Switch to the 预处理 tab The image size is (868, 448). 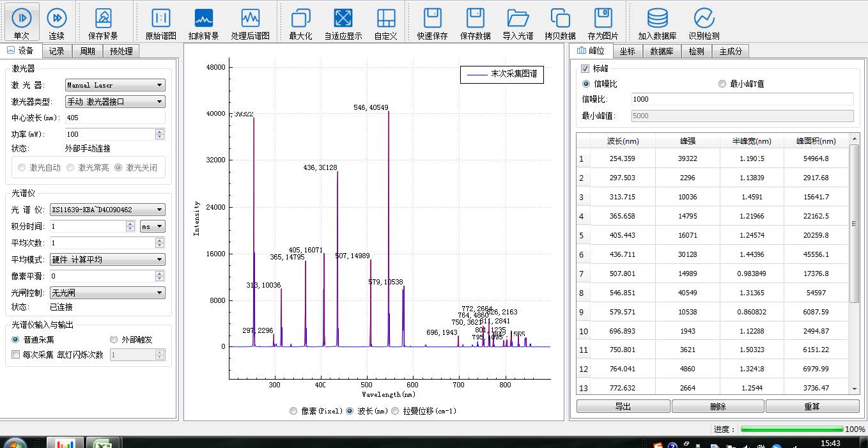[121, 51]
